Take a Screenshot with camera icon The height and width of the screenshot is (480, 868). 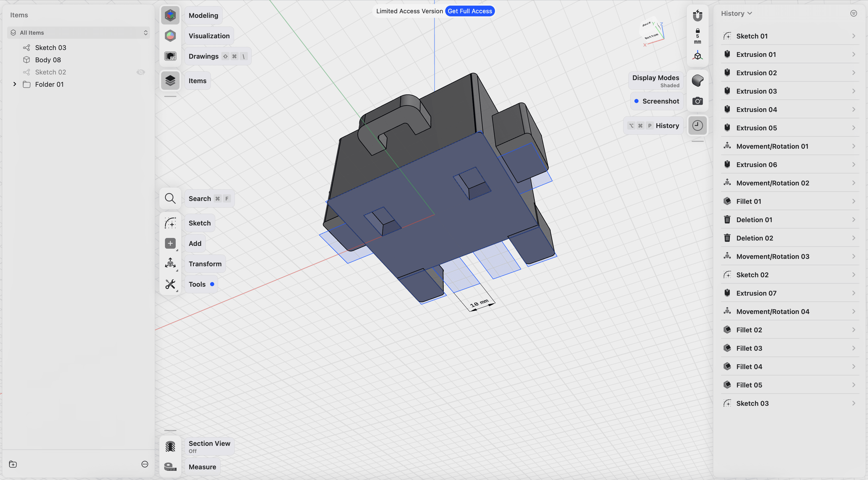pos(697,101)
